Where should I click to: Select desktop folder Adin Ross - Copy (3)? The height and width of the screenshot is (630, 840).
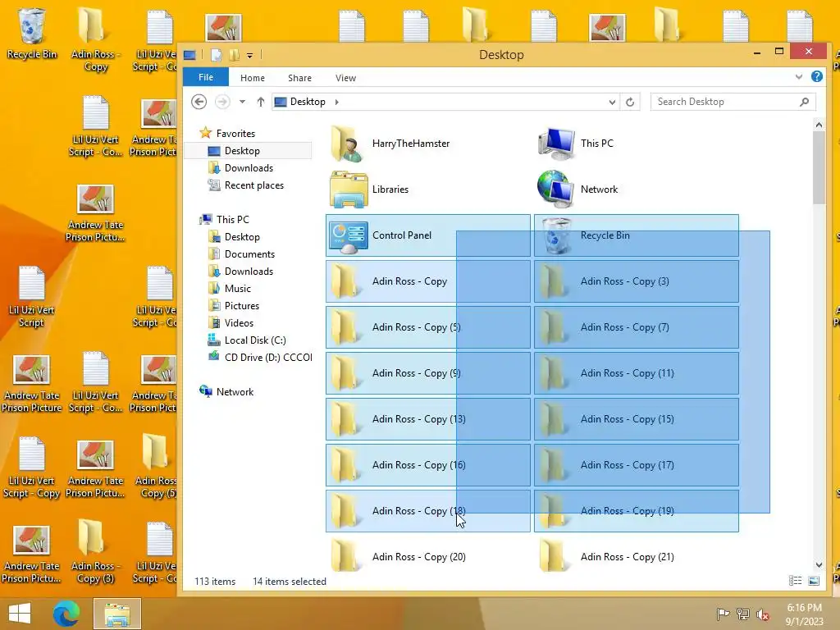click(95, 552)
